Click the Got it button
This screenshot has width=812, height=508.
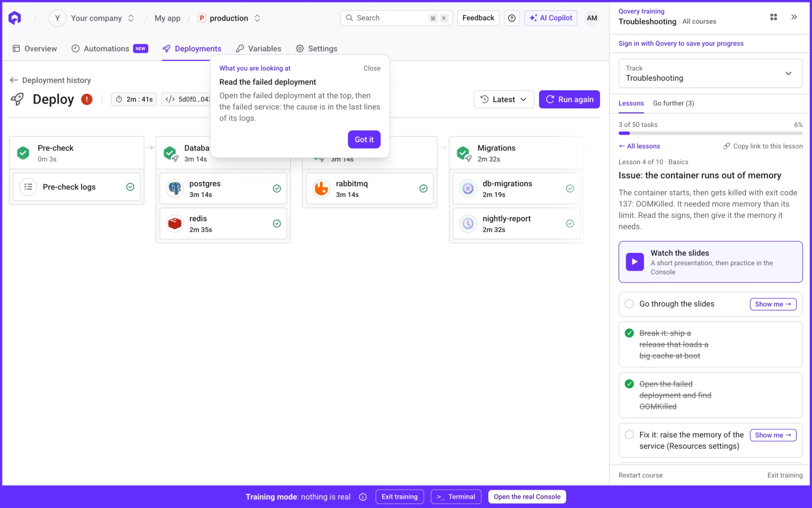click(364, 140)
